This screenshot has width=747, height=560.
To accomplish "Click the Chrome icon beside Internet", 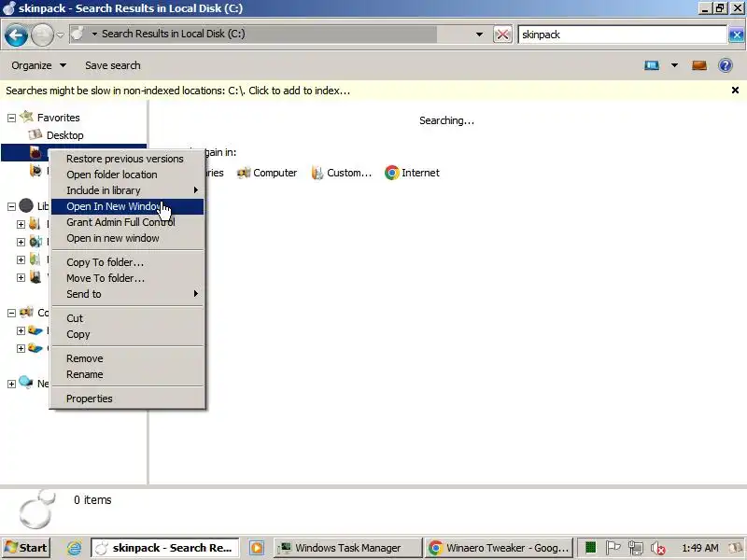I will [x=391, y=173].
